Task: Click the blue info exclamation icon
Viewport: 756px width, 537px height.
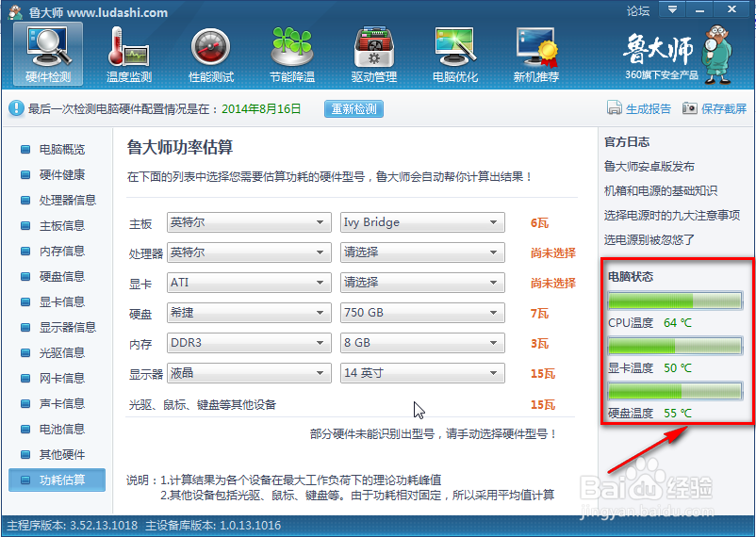Action: [x=16, y=108]
